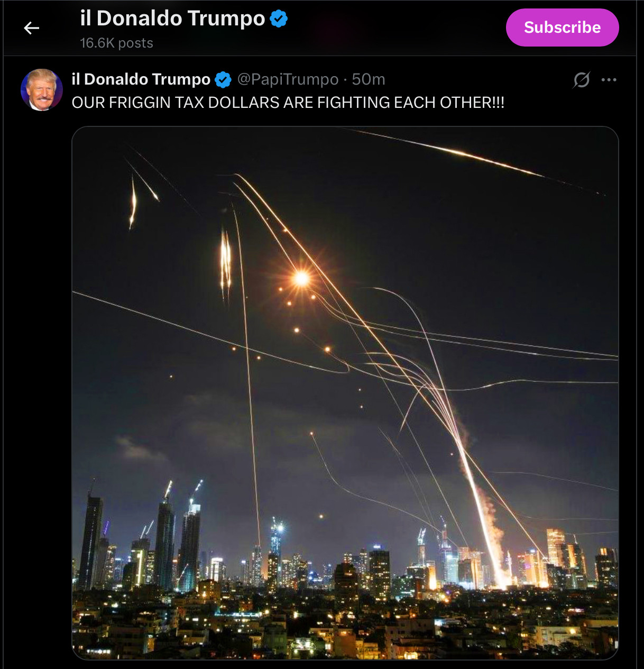Click the falling debris streaks at photo's upper left
The width and height of the screenshot is (644, 669).
point(225,262)
